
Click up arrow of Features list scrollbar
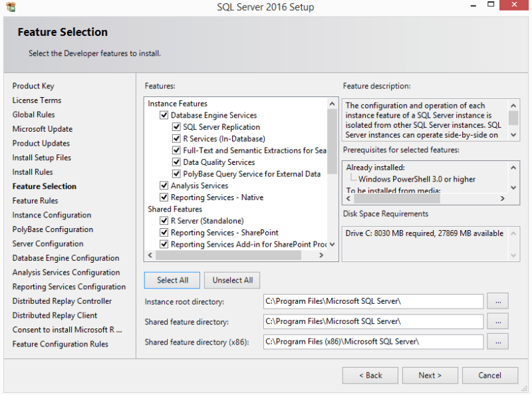[x=332, y=104]
